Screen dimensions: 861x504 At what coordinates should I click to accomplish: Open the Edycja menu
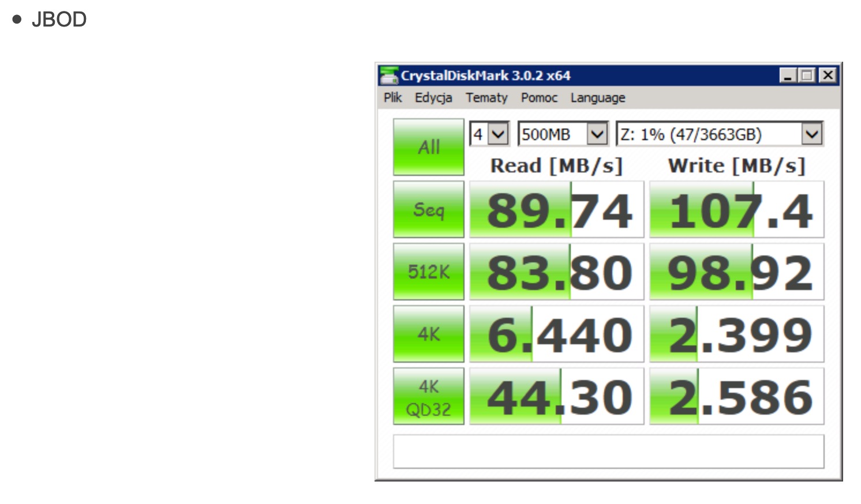[x=433, y=97]
